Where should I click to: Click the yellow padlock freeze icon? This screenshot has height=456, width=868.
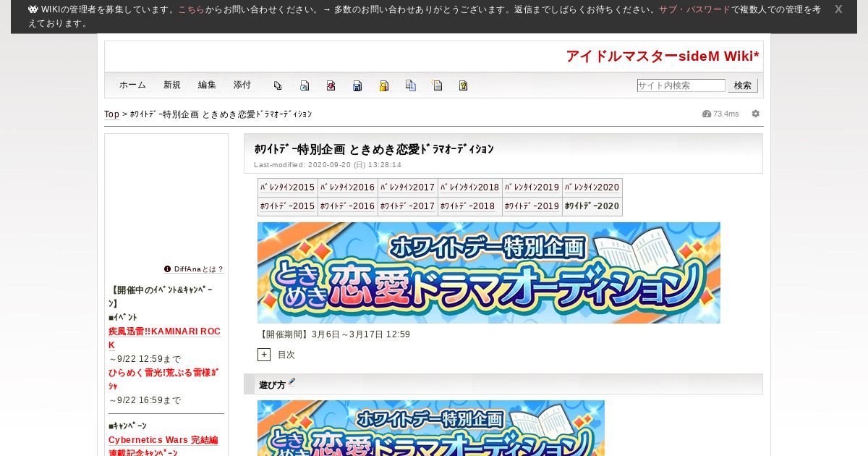384,85
